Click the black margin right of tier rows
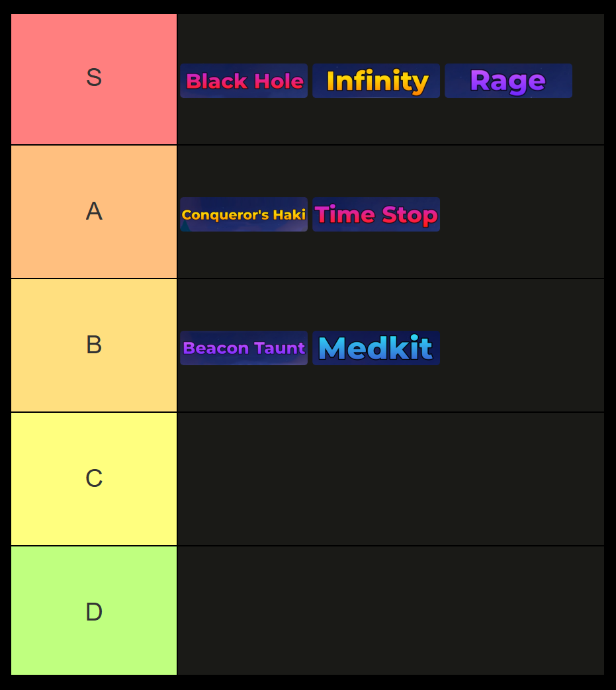Viewport: 616px width, 690px height. (x=610, y=344)
